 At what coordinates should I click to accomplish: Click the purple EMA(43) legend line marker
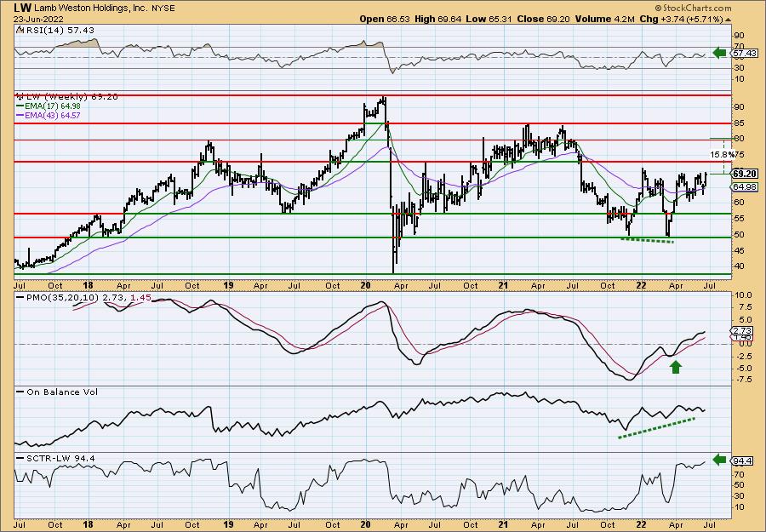pyautogui.click(x=20, y=116)
